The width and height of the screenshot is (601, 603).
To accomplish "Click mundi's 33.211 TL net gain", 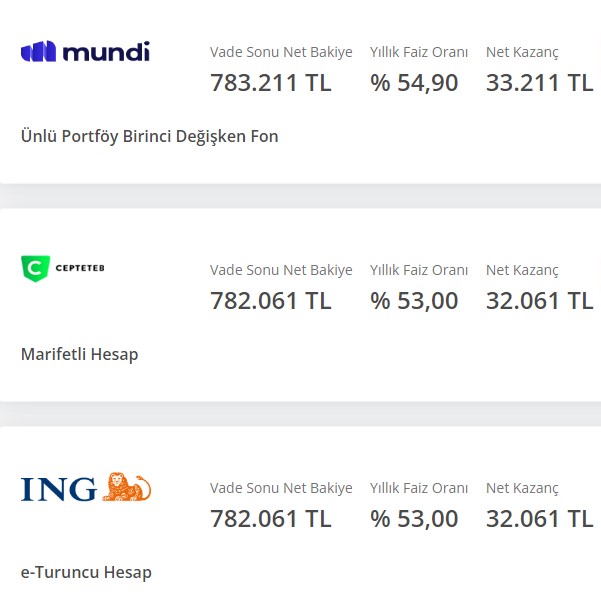I will pos(539,83).
